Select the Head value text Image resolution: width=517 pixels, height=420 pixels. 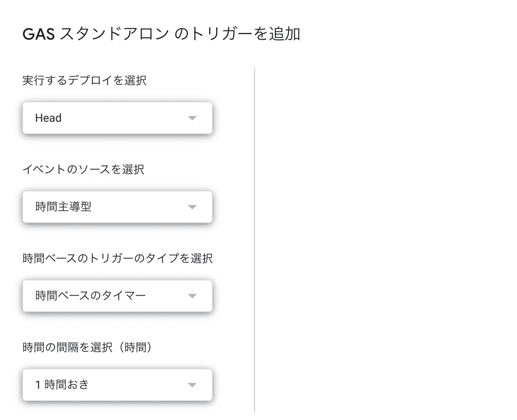pyautogui.click(x=48, y=118)
